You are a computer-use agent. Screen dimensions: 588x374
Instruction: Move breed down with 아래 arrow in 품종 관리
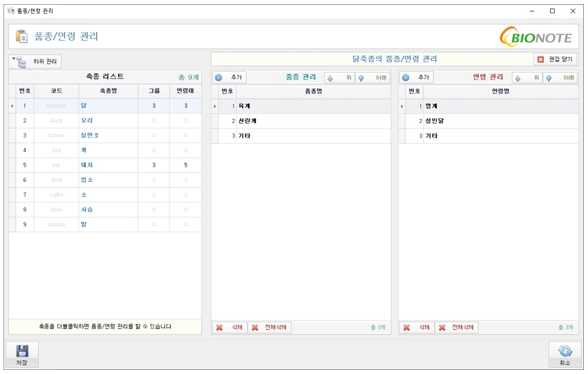point(372,77)
